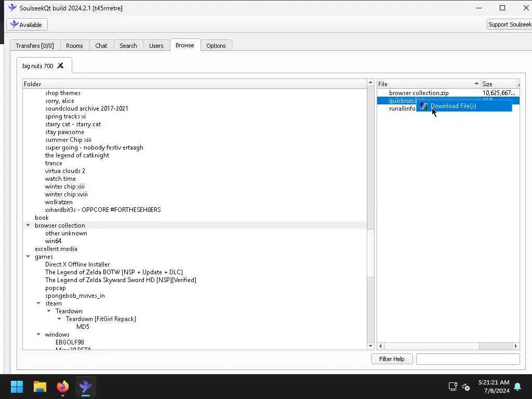Select the watch time folder

60,179
